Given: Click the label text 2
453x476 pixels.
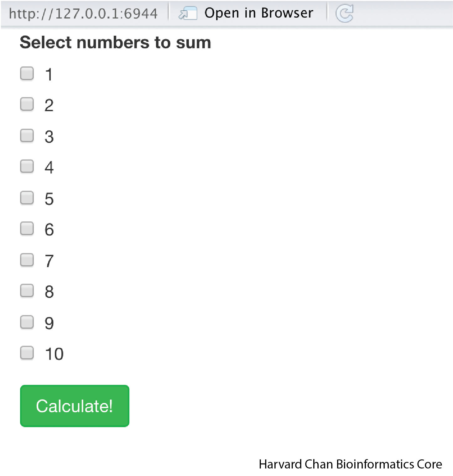Looking at the screenshot, I should point(49,106).
